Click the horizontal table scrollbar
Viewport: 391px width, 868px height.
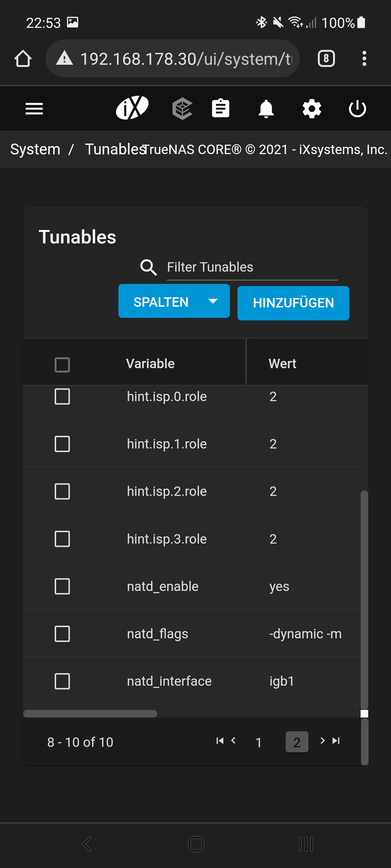pos(90,714)
